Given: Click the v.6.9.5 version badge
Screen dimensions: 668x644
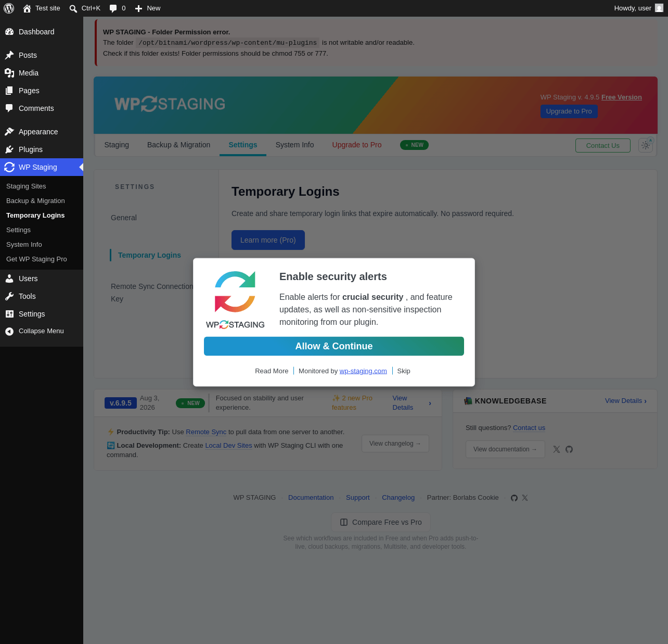Looking at the screenshot, I should click(x=121, y=403).
